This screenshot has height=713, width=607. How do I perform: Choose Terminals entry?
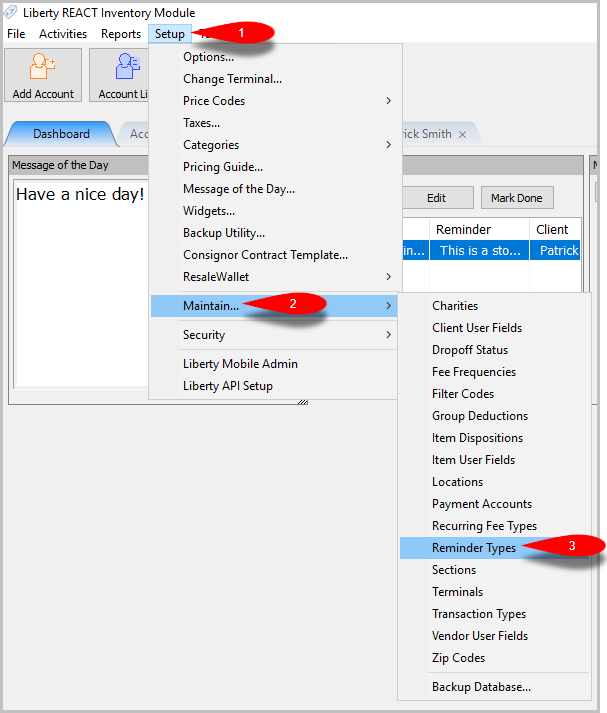point(457,592)
